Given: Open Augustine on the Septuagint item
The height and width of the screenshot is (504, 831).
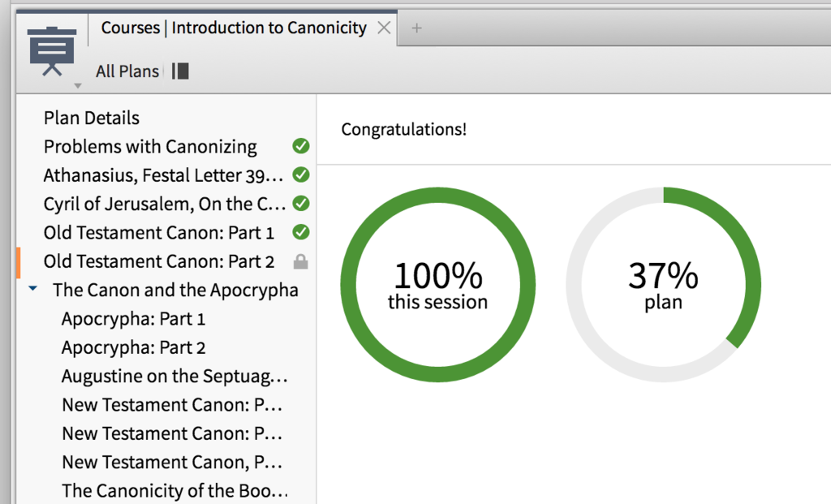Looking at the screenshot, I should (174, 377).
